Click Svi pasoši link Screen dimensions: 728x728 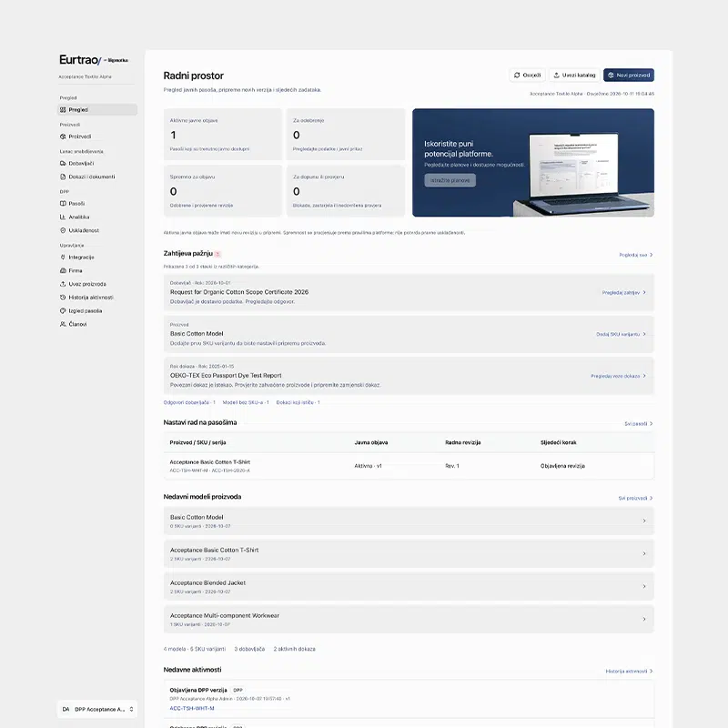[639, 424]
